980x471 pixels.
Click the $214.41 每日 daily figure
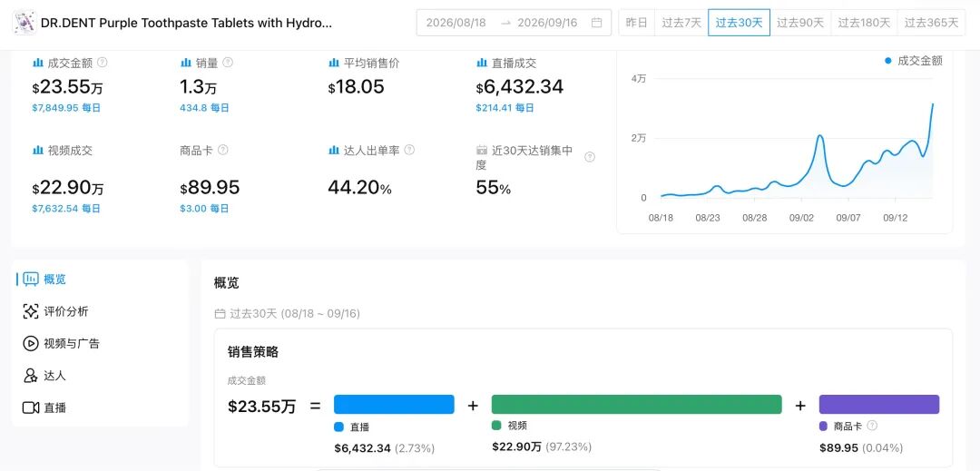[x=505, y=108]
